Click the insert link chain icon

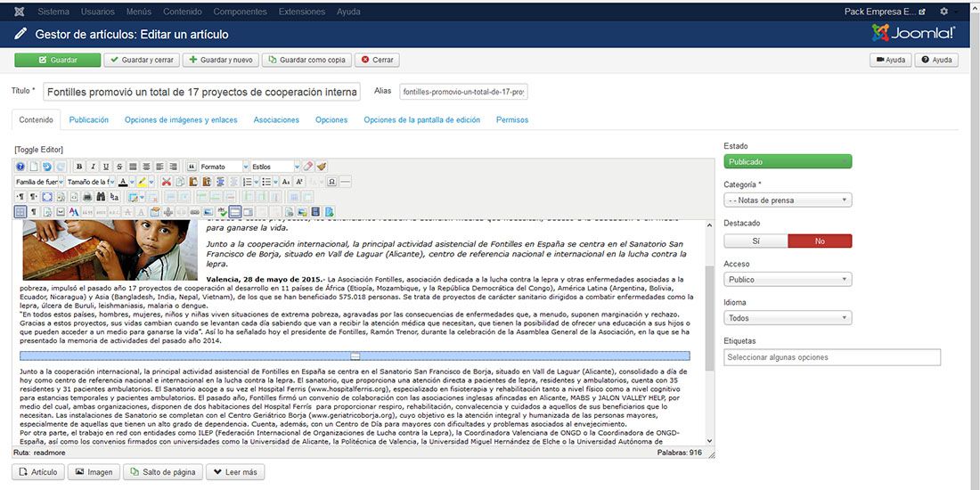coord(194,212)
